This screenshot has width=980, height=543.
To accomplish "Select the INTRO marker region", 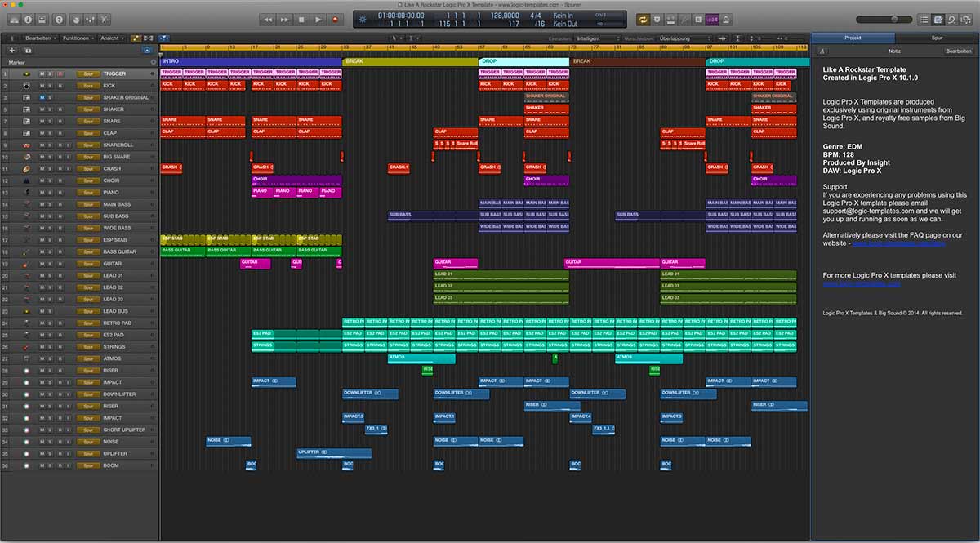I will click(x=251, y=61).
